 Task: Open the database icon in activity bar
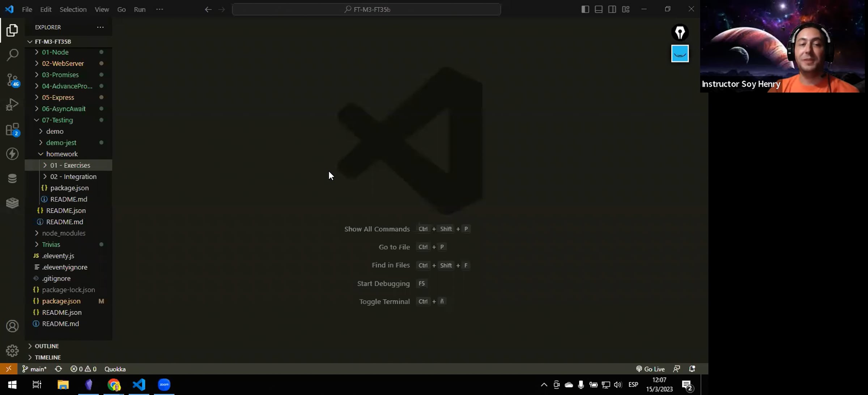click(12, 178)
